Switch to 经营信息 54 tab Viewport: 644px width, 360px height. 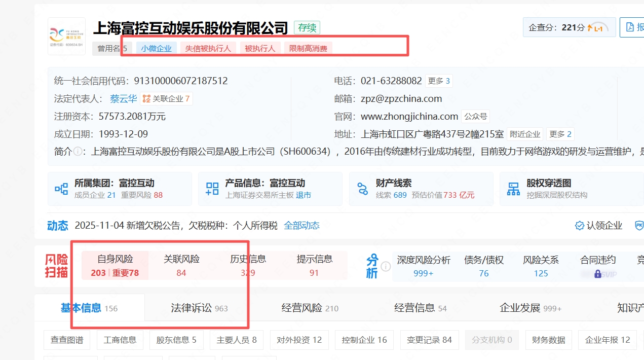pyautogui.click(x=421, y=308)
